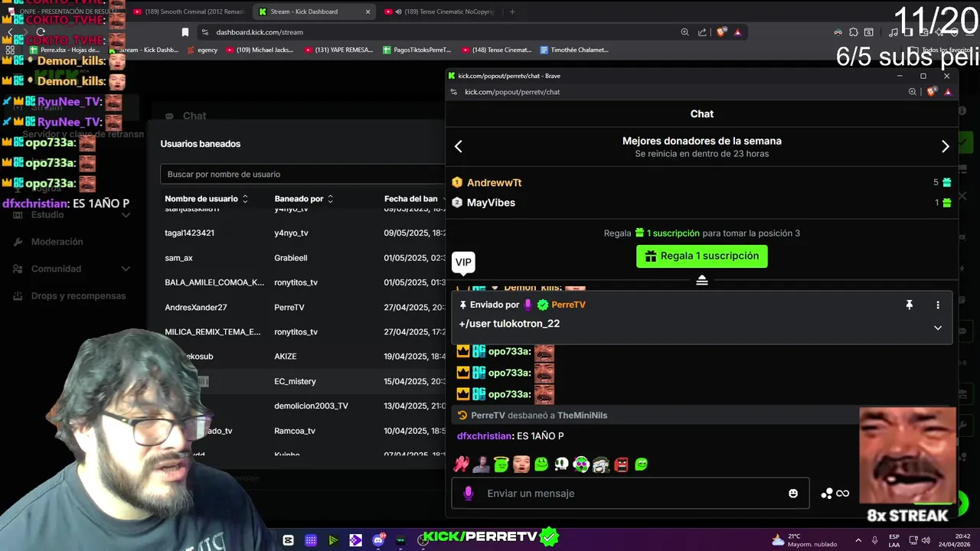Select the surprised face emote
980x551 pixels.
tap(521, 464)
